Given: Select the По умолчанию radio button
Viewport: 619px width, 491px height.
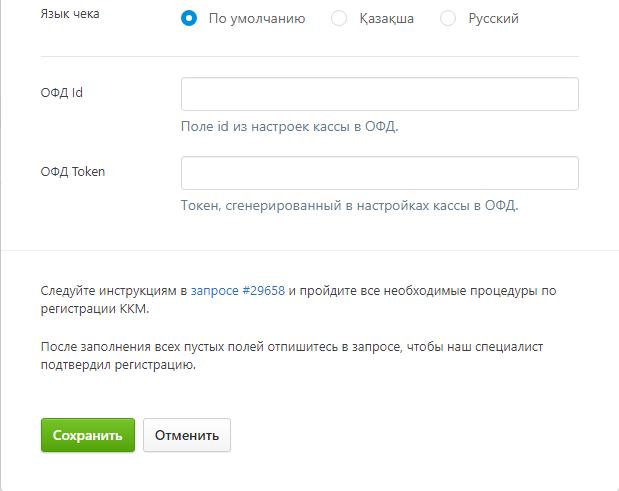Looking at the screenshot, I should tap(189, 18).
